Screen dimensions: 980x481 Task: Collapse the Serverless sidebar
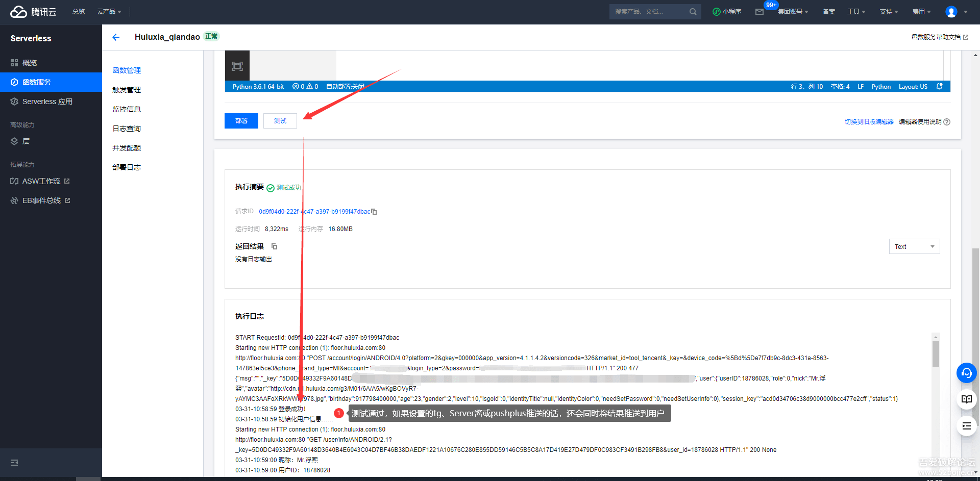pos(14,463)
